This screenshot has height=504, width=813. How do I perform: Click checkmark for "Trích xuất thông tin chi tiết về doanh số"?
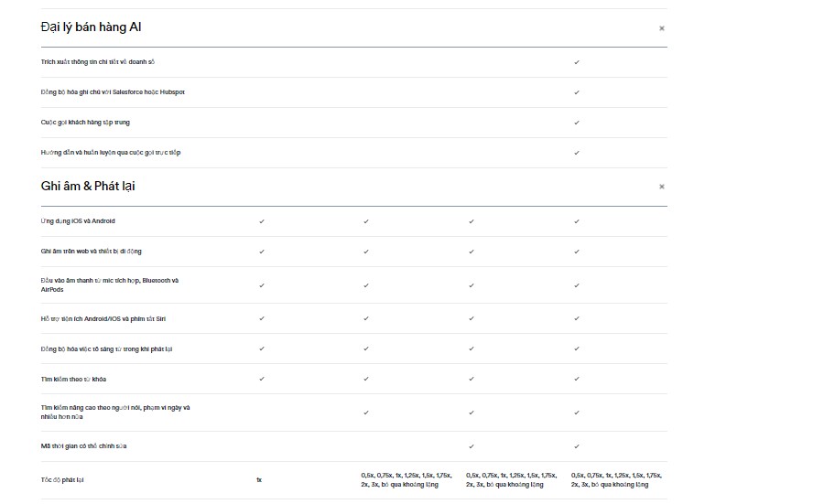577,62
